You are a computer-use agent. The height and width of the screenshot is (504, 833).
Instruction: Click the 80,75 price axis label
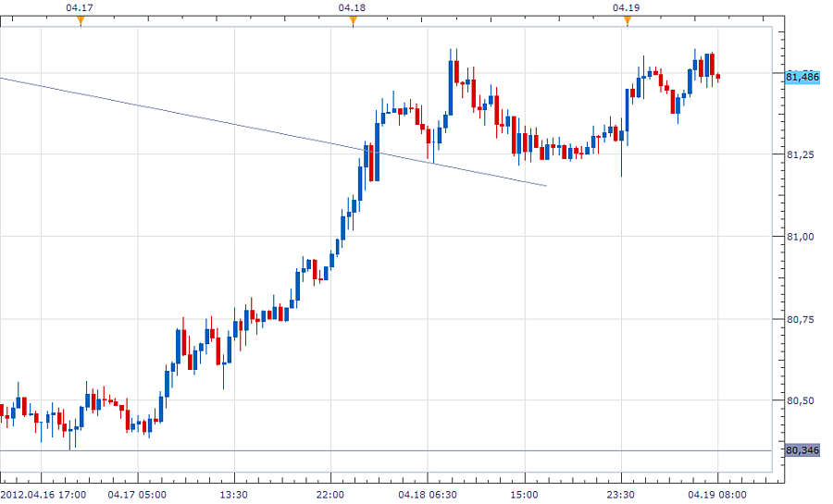[x=800, y=319]
